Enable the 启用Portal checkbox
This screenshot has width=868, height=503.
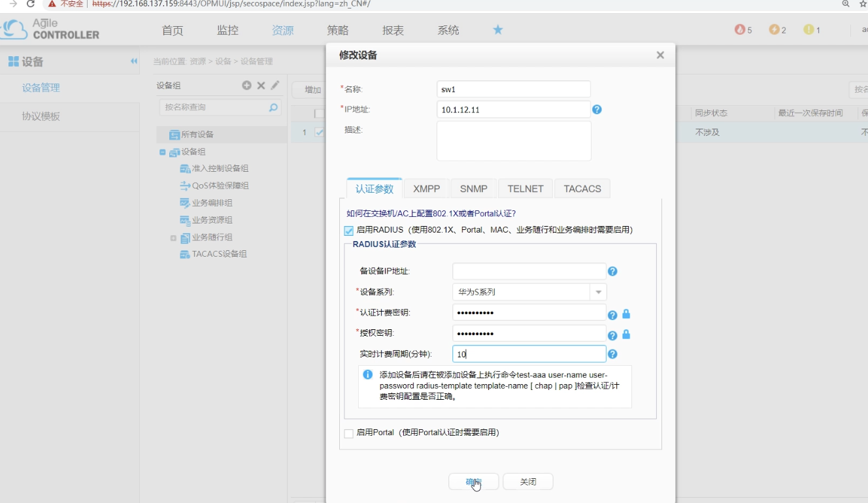point(347,432)
